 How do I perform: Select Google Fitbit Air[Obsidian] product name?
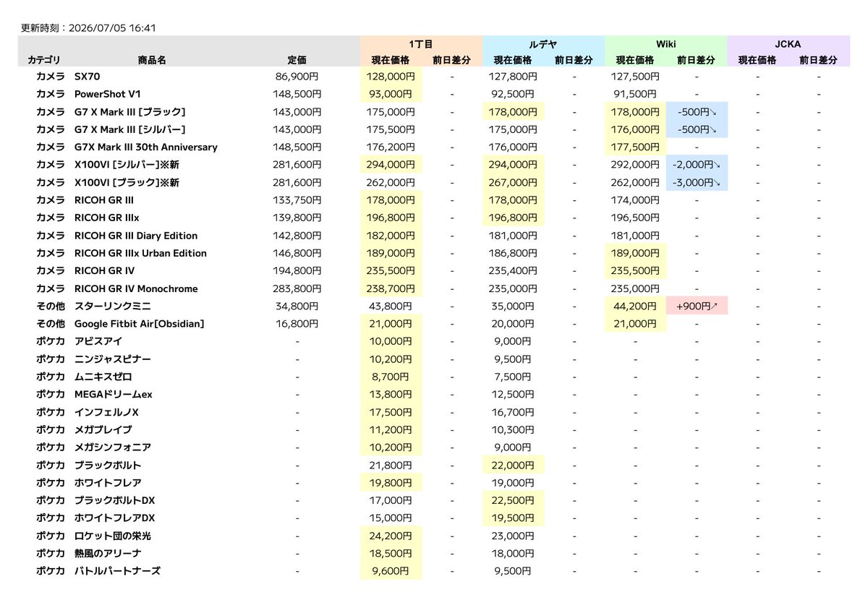[x=140, y=324]
